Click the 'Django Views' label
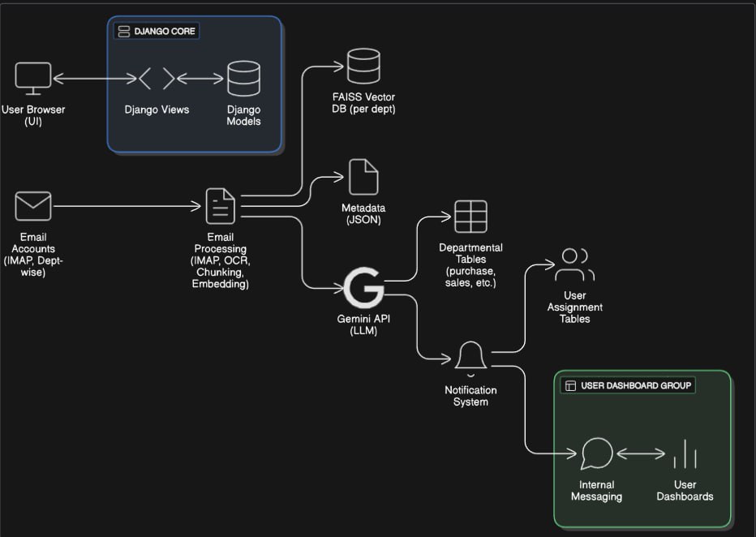Viewport: 756px width, 537px height. tap(157, 110)
